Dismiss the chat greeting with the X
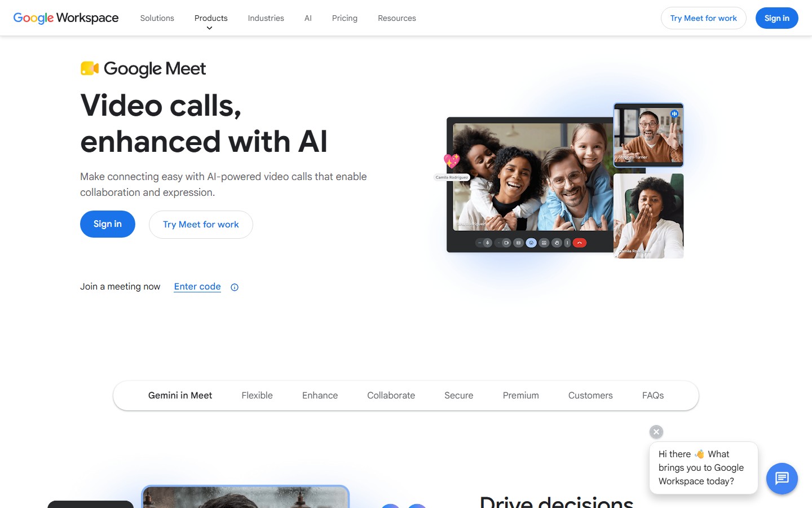Viewport: 812px width, 508px height. [x=656, y=432]
